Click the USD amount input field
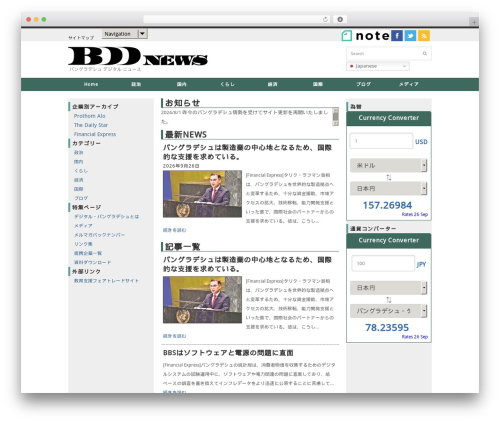The height and width of the screenshot is (423, 500). [x=381, y=141]
